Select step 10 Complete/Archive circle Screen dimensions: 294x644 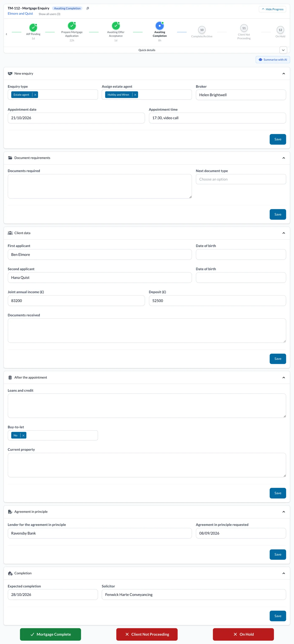click(x=202, y=30)
